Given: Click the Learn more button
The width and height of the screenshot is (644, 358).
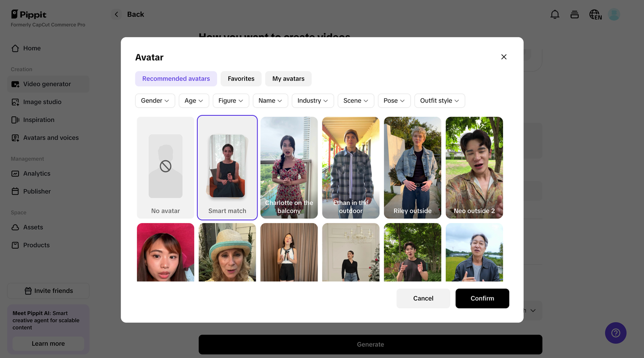Looking at the screenshot, I should point(48,343).
